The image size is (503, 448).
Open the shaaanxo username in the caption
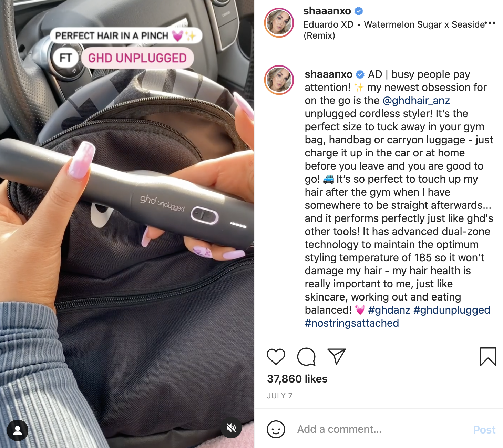[329, 74]
